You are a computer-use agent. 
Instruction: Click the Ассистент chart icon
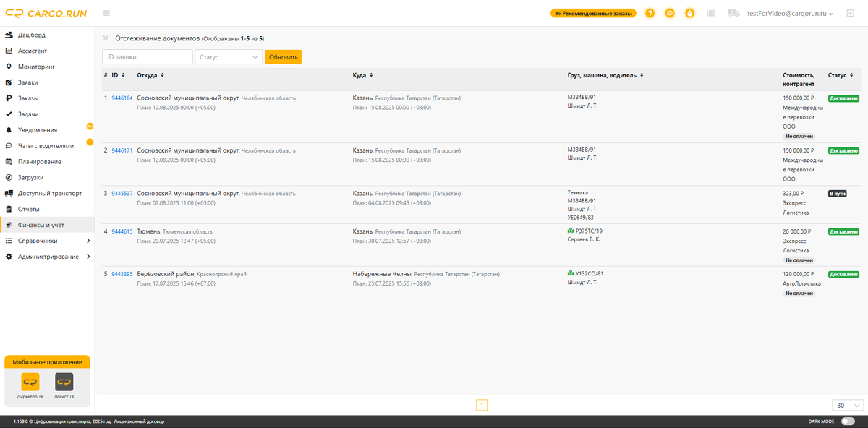(8, 51)
